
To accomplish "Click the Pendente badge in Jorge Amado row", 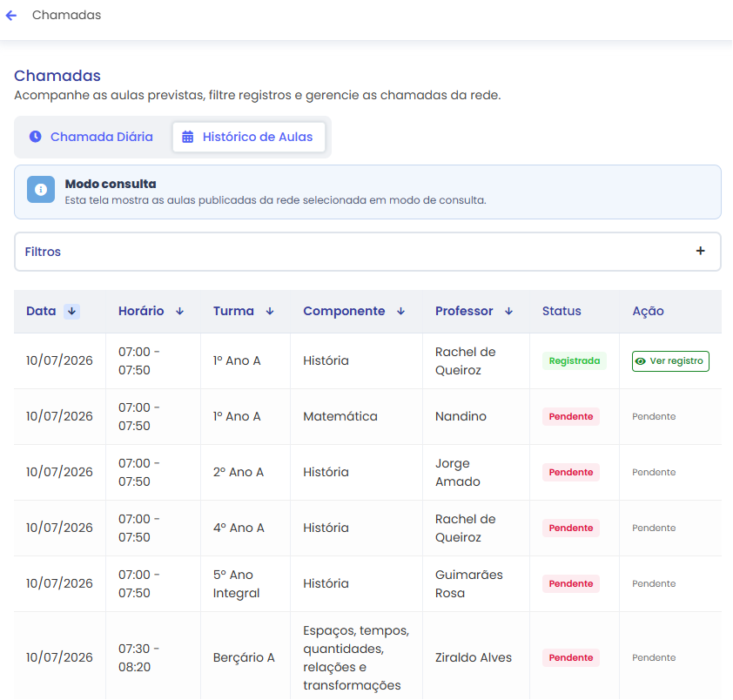I will click(x=571, y=472).
